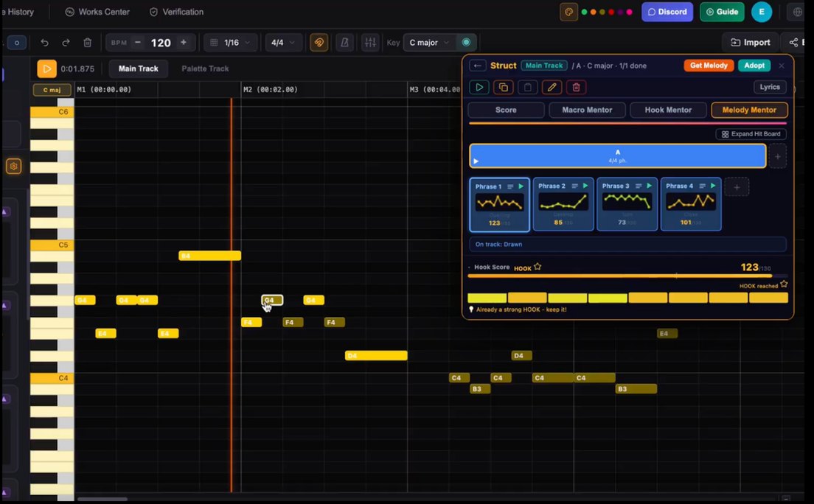This screenshot has height=504, width=814.
Task: Click the pencil edit icon in Struct panel
Action: click(552, 87)
